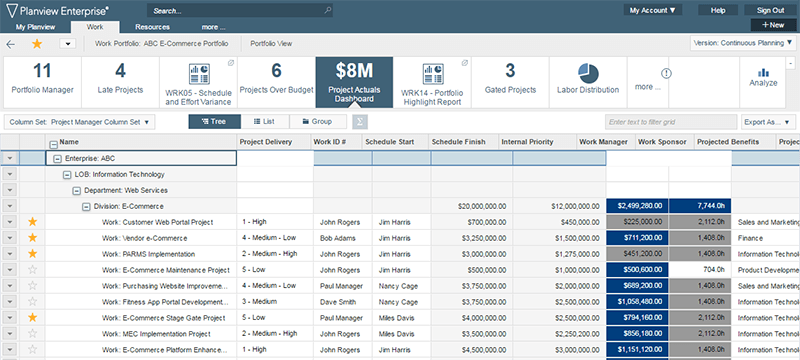
Task: Collapse the LOB: Information Technology node
Action: click(67, 174)
